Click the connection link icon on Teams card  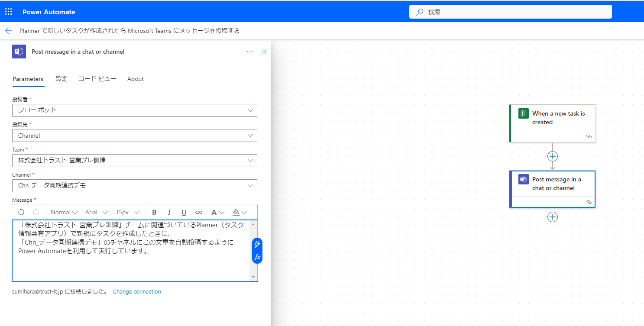[589, 202]
